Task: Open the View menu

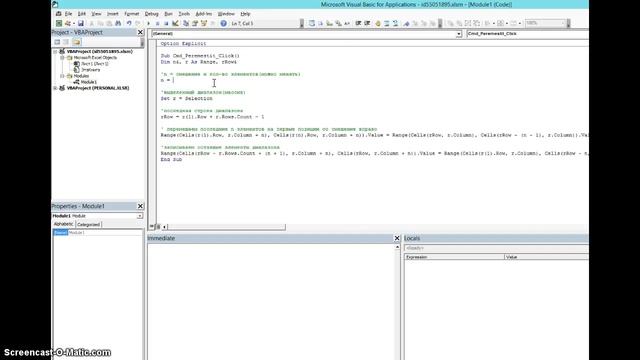Action: tap(96, 14)
